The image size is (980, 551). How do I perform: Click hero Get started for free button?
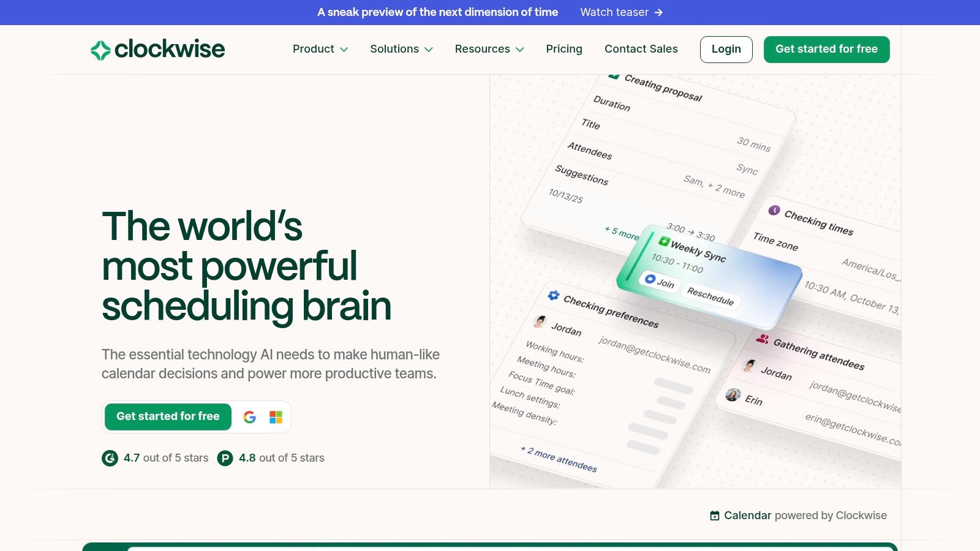point(168,417)
